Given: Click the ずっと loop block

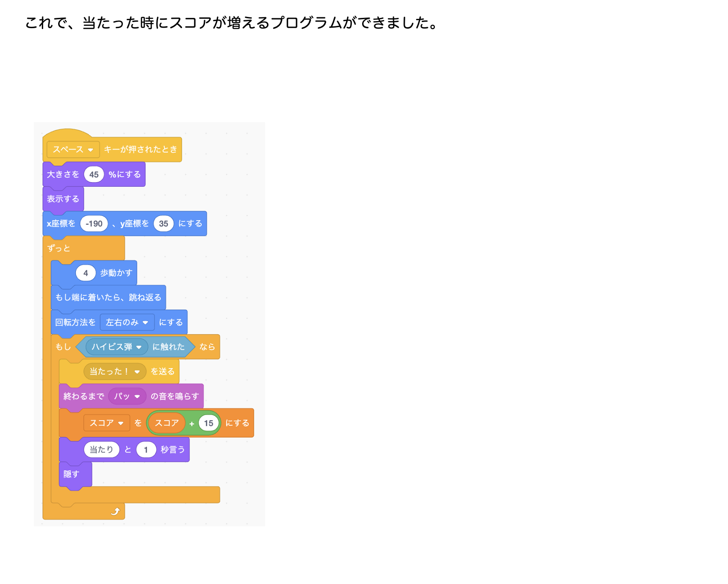Looking at the screenshot, I should [x=59, y=248].
